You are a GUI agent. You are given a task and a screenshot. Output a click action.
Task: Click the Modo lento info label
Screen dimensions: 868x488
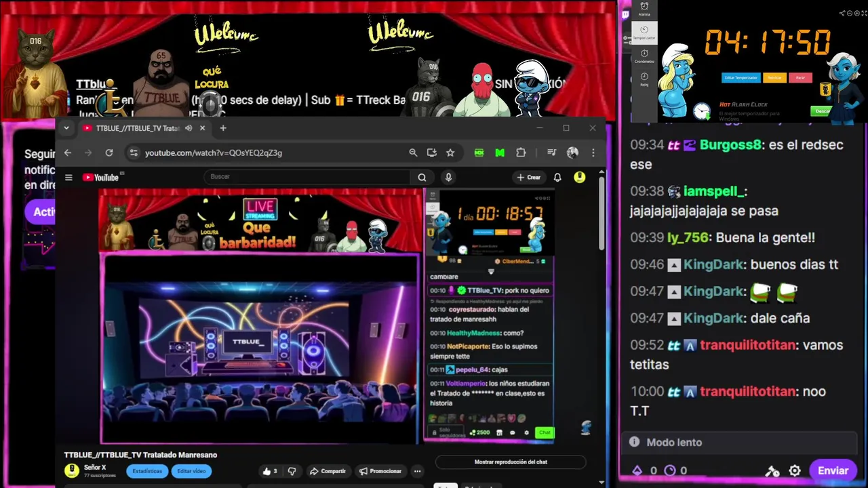[x=674, y=442]
